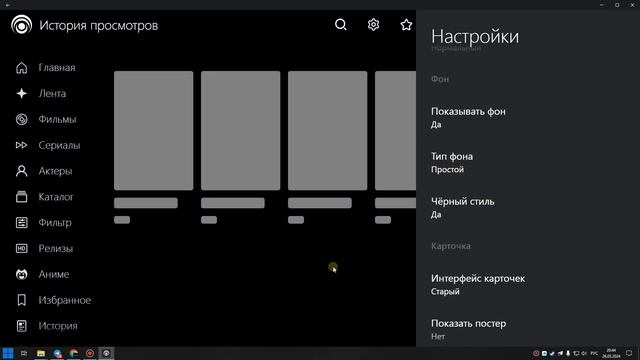Click the mask icon beside Аниме
The height and width of the screenshot is (360, 640).
pos(22,274)
